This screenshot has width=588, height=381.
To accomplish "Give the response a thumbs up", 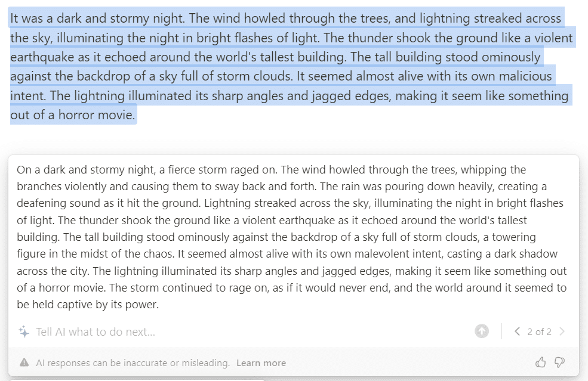I will click(541, 362).
